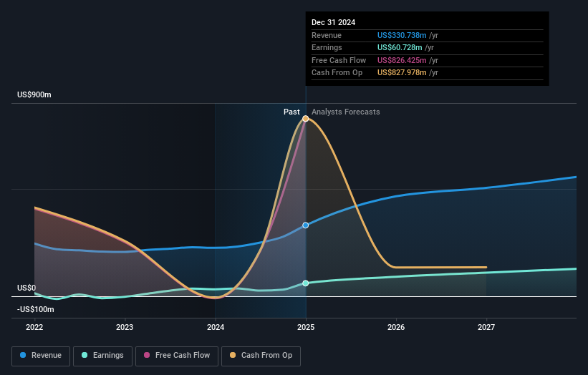Click the 2024 x-axis label
The image size is (588, 375).
point(216,327)
